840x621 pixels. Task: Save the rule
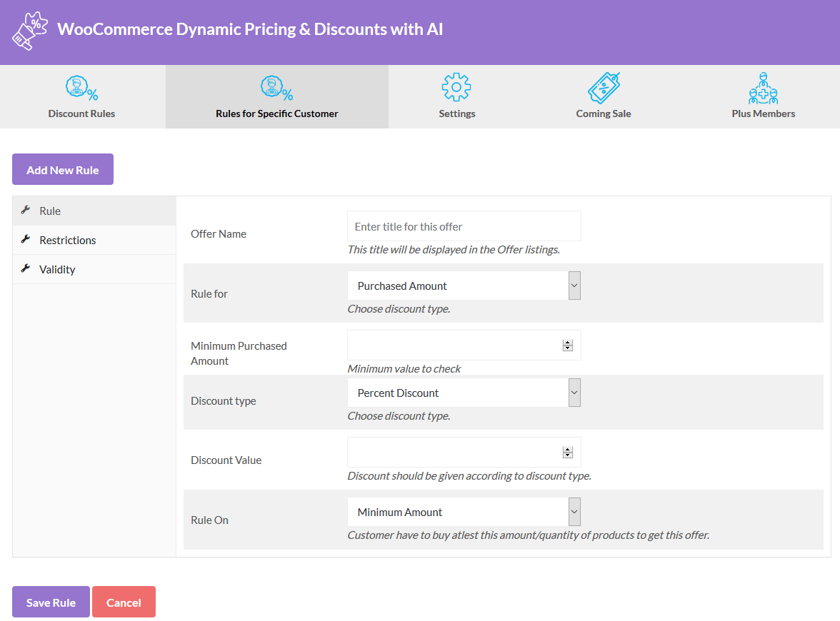click(x=51, y=602)
